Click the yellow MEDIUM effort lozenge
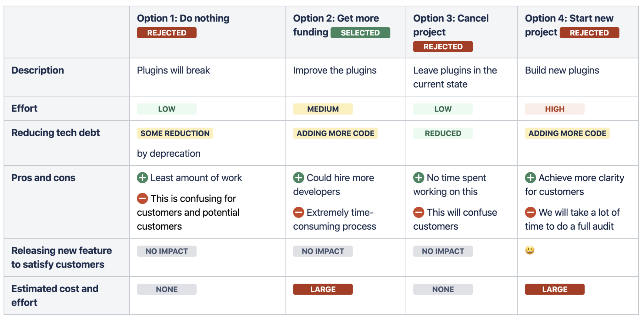This screenshot has width=644, height=321. [323, 109]
